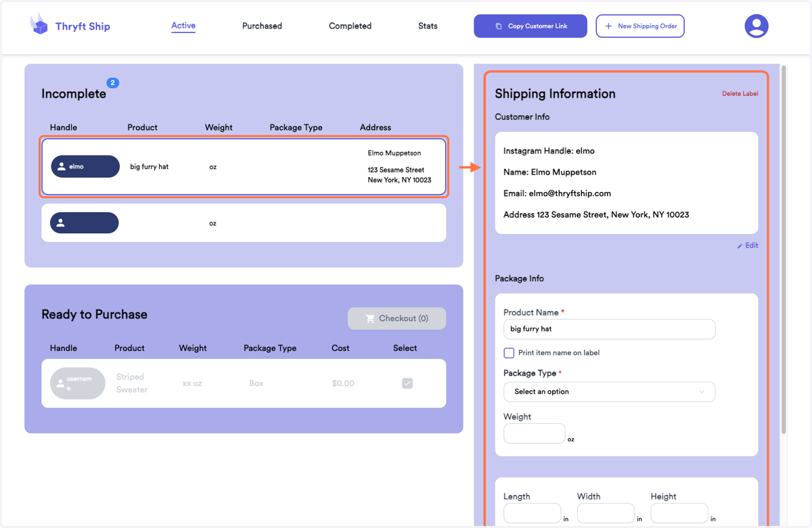
Task: Toggle Print item name on label checkbox
Action: pos(509,353)
